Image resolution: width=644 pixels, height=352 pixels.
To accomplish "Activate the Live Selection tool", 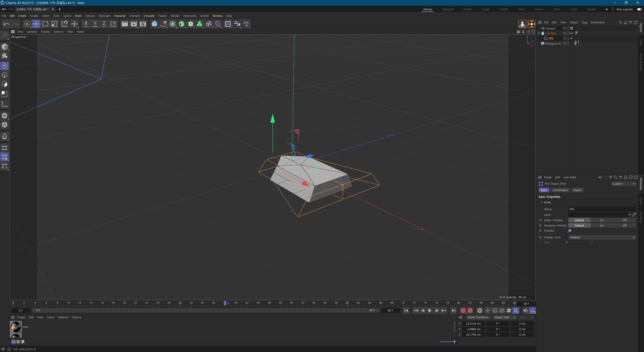I will pos(27,24).
